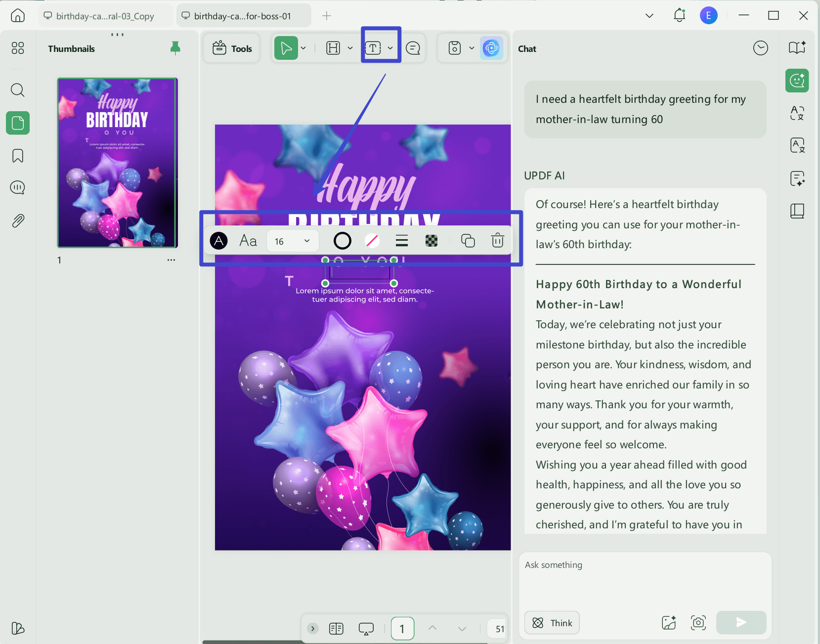Open the Tools menu button
Screen dimensions: 820x644
click(232, 48)
